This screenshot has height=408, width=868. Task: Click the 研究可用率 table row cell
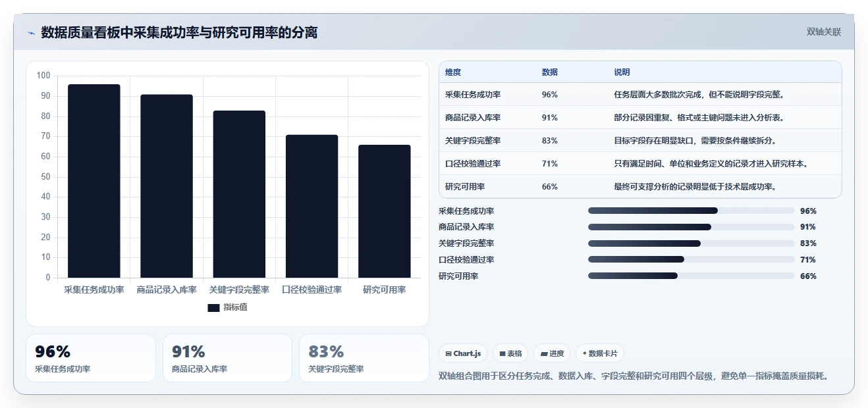[465, 187]
